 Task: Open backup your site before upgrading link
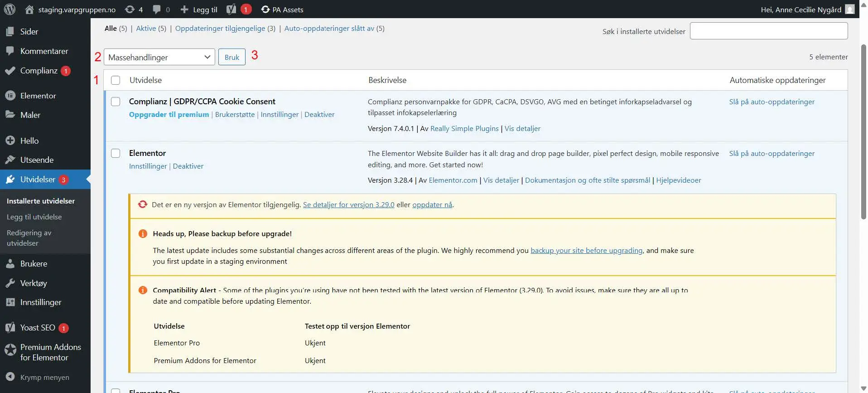tap(587, 250)
